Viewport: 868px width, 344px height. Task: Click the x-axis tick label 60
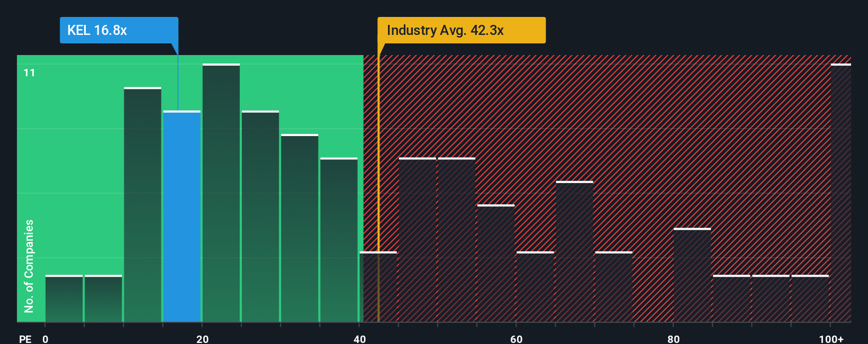tap(517, 339)
